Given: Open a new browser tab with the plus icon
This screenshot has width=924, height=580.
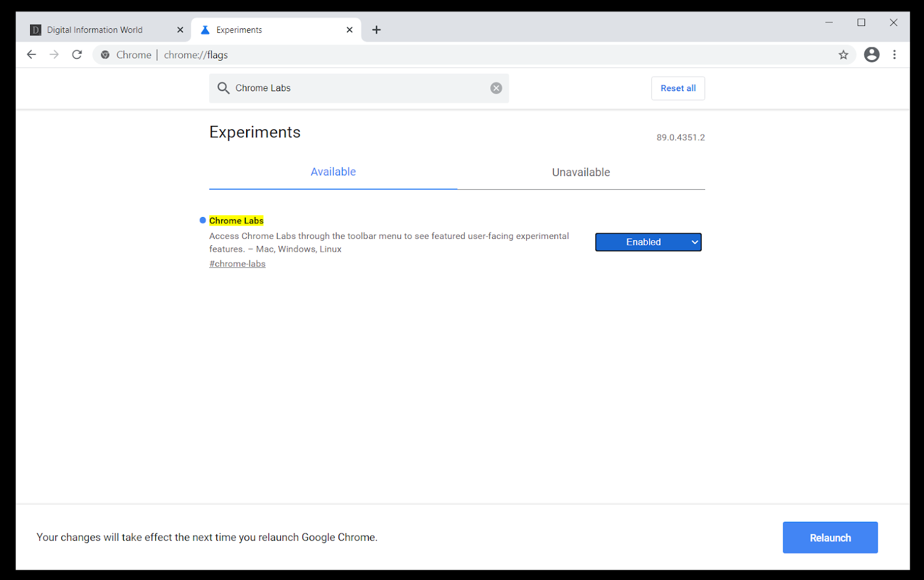Looking at the screenshot, I should click(376, 29).
